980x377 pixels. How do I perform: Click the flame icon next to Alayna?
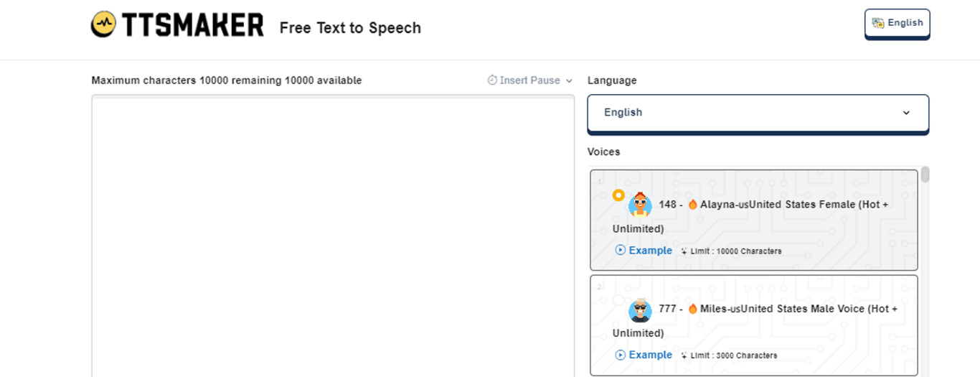[x=692, y=205]
